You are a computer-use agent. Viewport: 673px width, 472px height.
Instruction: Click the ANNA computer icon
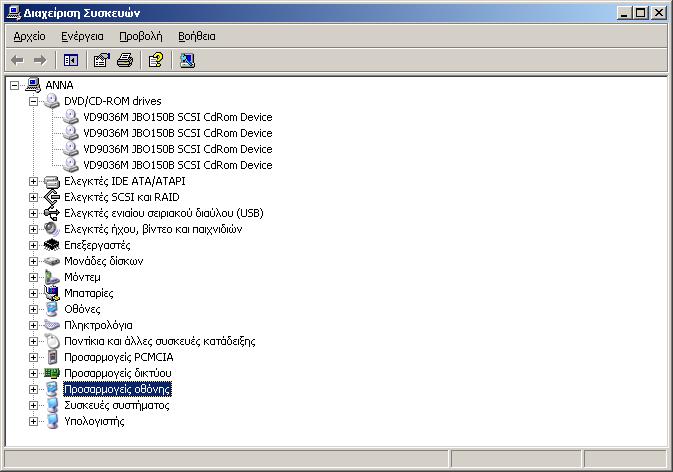33,85
